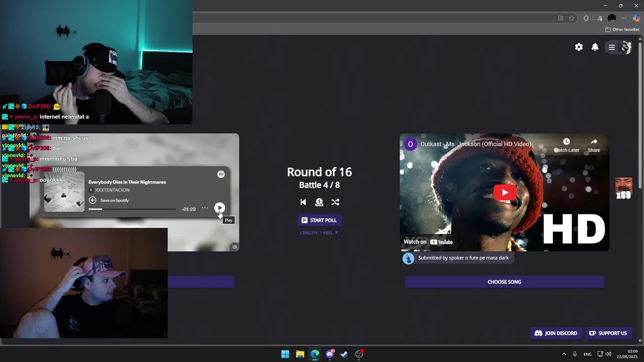
Task: Open the Outkast - Ms. Jackson video title
Action: [x=475, y=144]
